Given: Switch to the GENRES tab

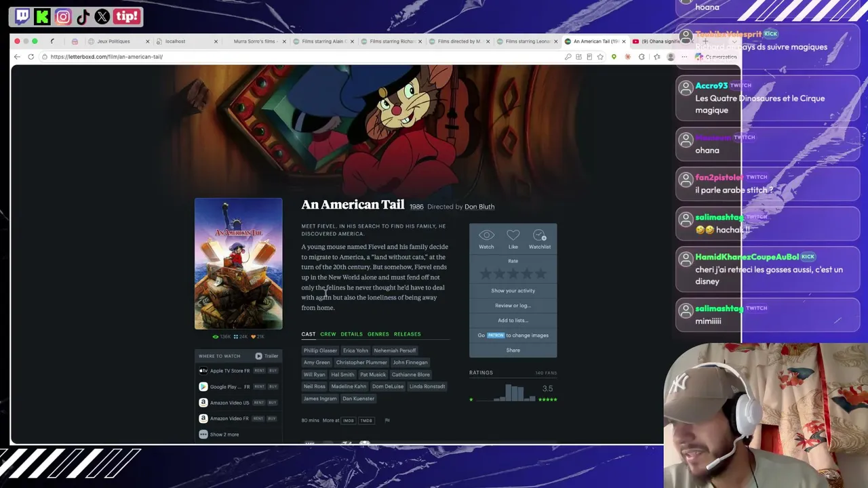Looking at the screenshot, I should [378, 334].
